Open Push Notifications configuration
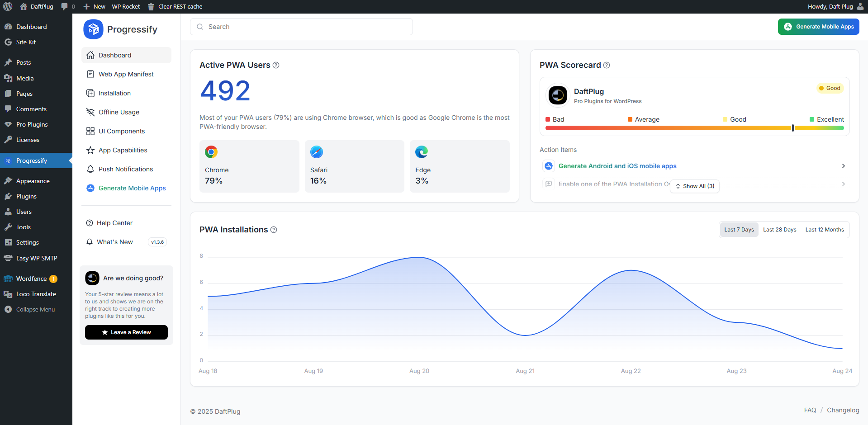The image size is (868, 425). pyautogui.click(x=125, y=169)
